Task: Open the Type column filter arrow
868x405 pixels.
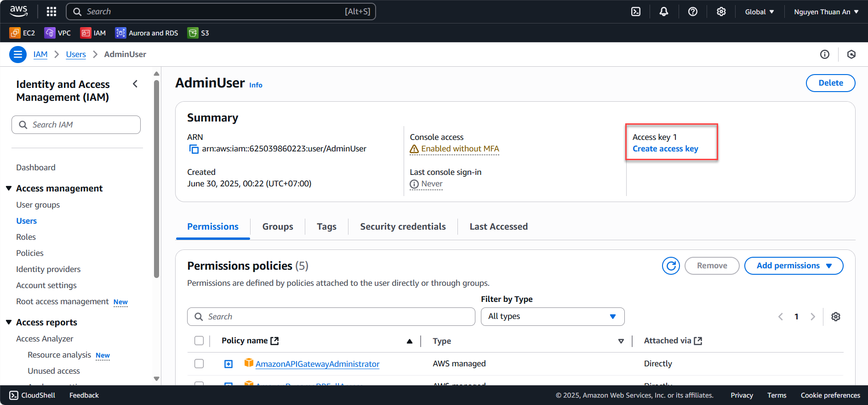Action: pyautogui.click(x=621, y=341)
